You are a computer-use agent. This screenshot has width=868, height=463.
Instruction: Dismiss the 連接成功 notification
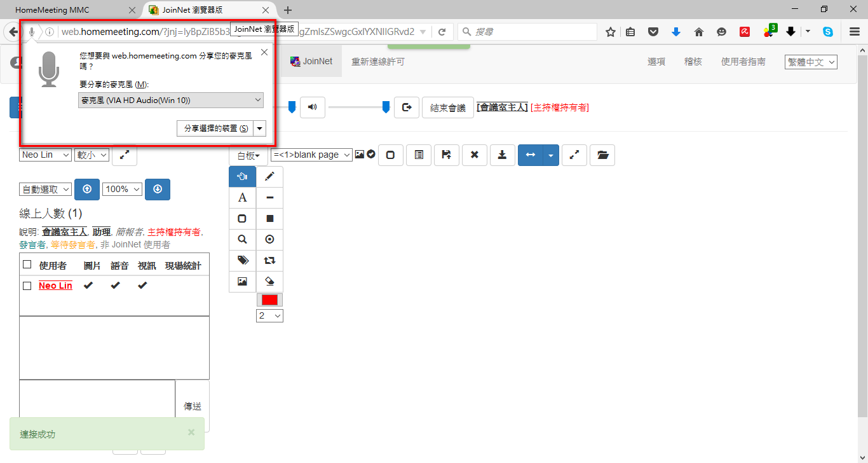click(x=191, y=432)
